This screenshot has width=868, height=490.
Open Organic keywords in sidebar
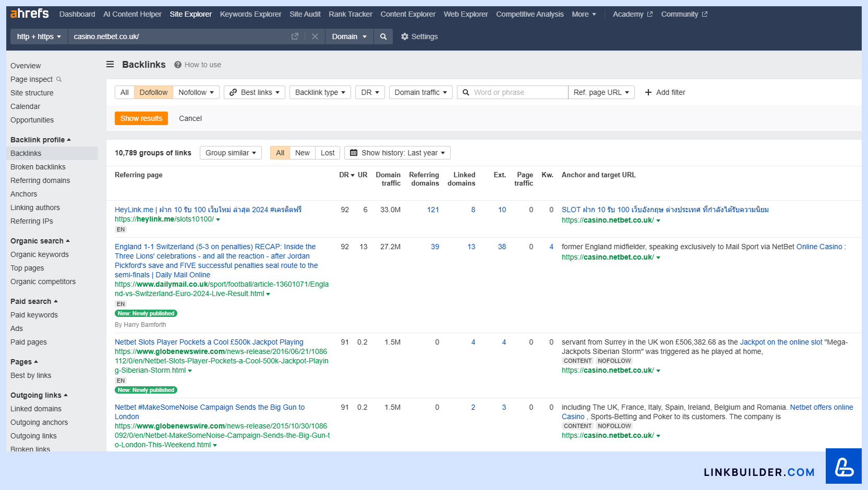tap(40, 254)
